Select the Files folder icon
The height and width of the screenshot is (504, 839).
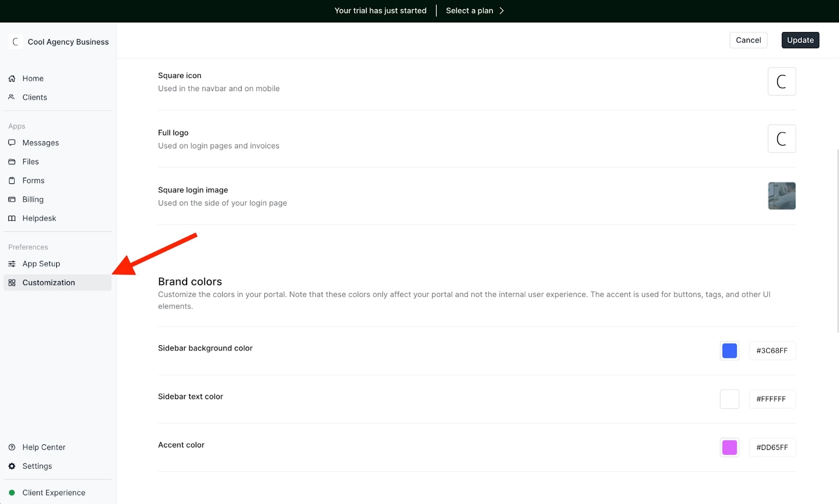(12, 162)
